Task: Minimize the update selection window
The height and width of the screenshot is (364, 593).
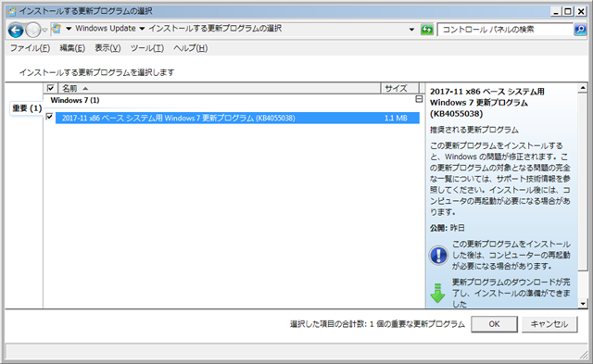Action: click(x=556, y=12)
